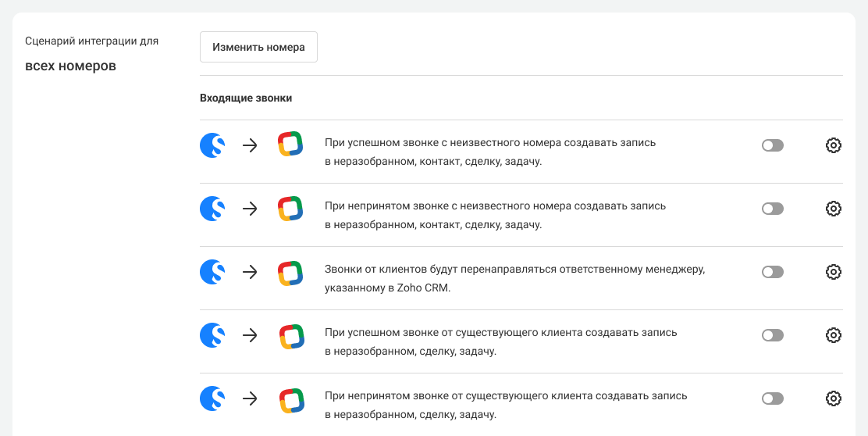Image resolution: width=868 pixels, height=436 pixels.
Task: Enable toggle for missed unknown number call
Action: [772, 209]
